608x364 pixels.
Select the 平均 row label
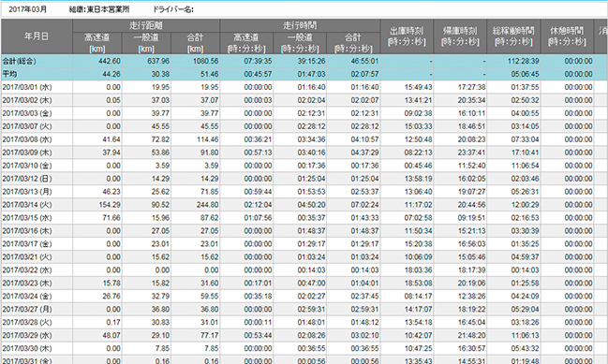pyautogui.click(x=9, y=74)
